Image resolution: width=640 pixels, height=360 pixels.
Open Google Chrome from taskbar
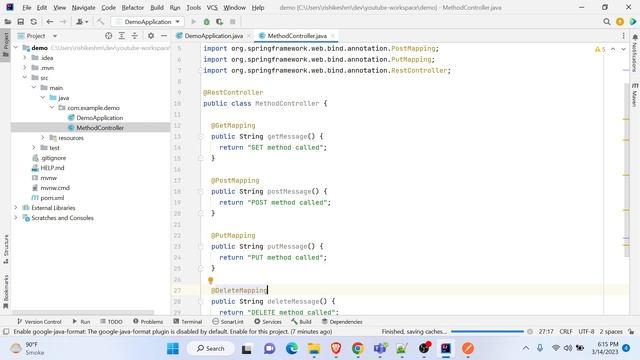(x=358, y=349)
